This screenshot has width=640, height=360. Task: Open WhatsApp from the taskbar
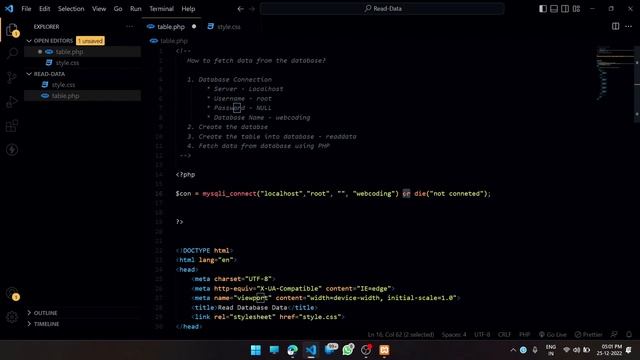point(348,350)
